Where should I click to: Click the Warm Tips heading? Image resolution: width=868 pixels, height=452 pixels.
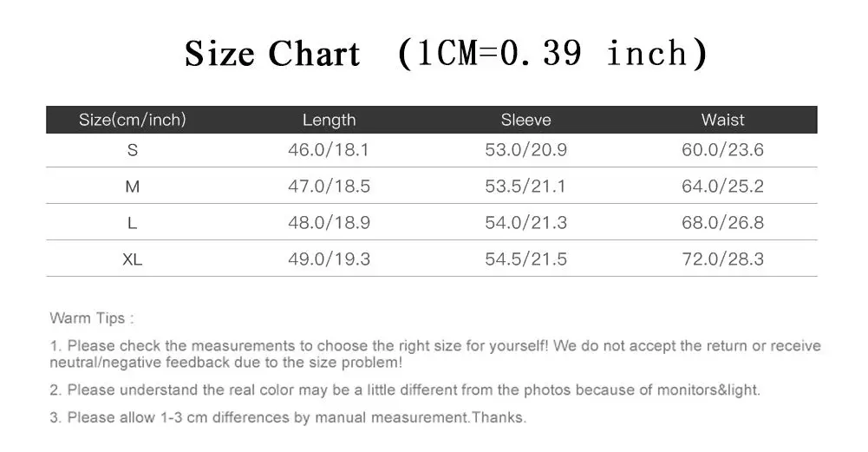pyautogui.click(x=92, y=318)
